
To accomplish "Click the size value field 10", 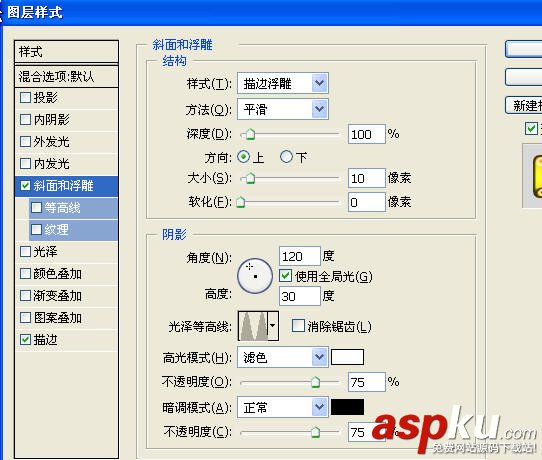I will (x=366, y=178).
